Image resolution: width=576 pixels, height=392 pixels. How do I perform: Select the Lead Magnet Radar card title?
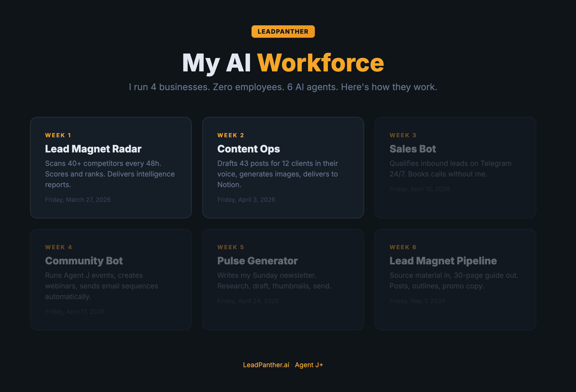coord(93,149)
